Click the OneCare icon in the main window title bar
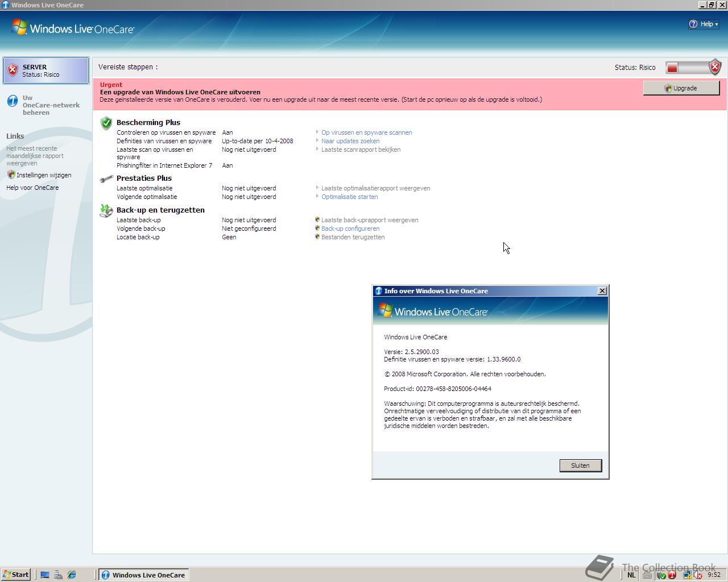Viewport: 728px width, 582px height. click(5, 5)
